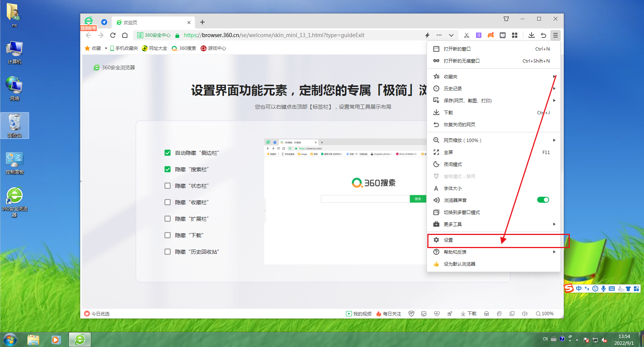
Task: Open the Windows Start button
Action: (10, 340)
